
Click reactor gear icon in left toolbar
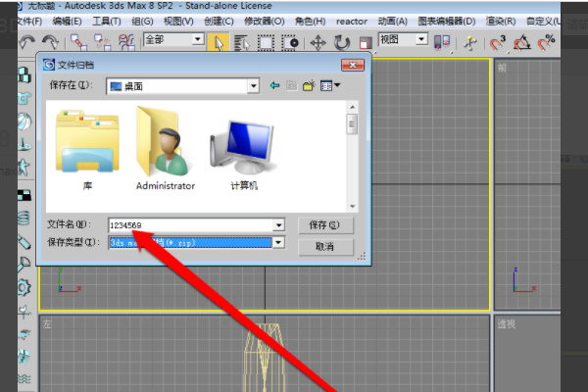(24, 288)
